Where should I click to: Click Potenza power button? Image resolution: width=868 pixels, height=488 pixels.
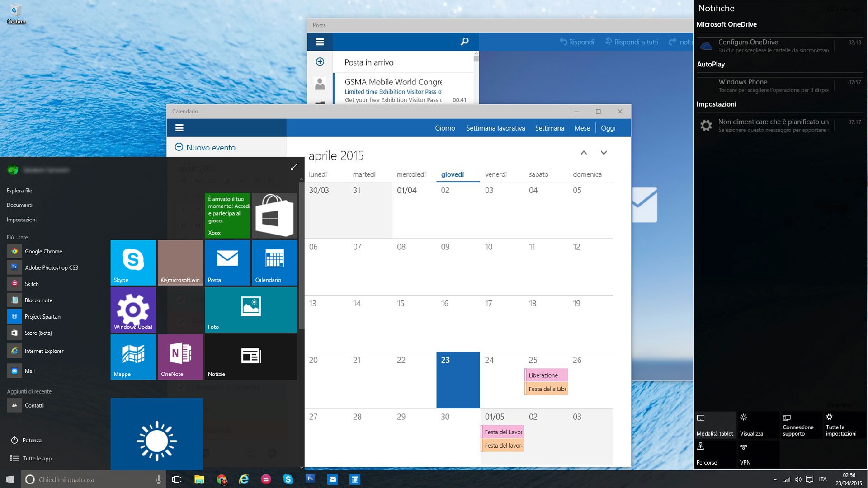click(x=27, y=440)
